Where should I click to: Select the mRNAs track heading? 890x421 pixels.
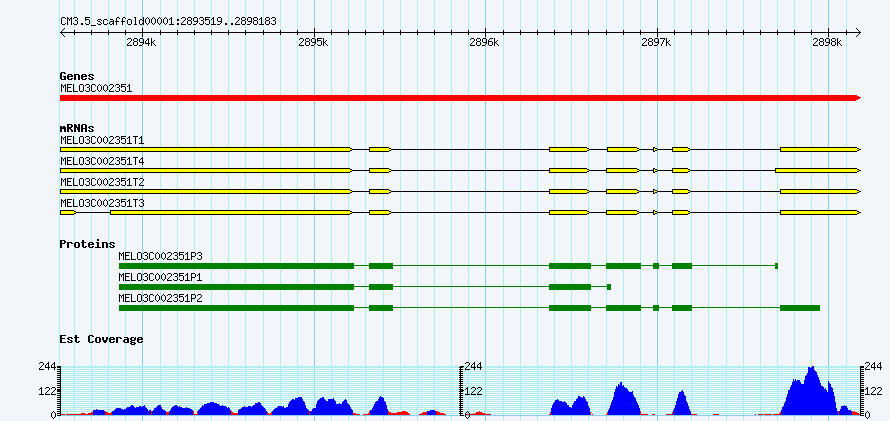point(77,129)
